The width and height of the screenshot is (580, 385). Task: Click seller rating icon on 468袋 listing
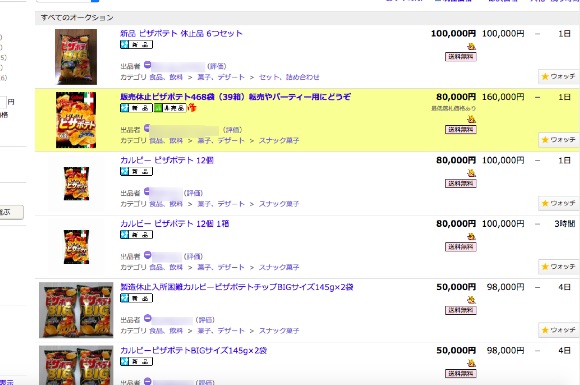point(147,128)
